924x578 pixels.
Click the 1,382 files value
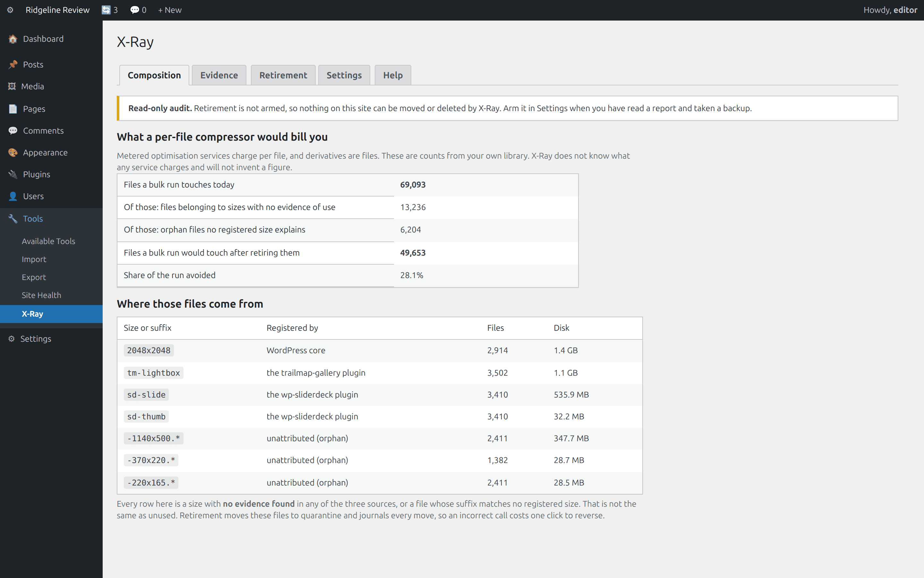click(498, 460)
